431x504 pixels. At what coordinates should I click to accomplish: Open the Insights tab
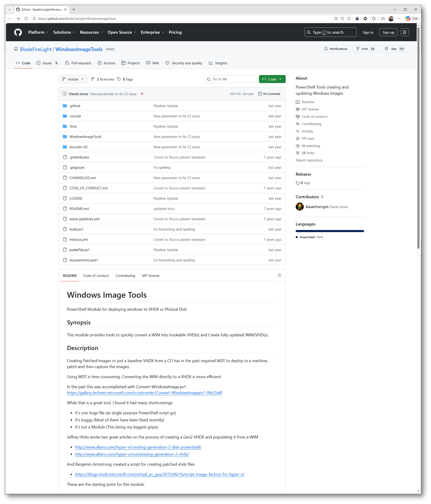[x=218, y=63]
